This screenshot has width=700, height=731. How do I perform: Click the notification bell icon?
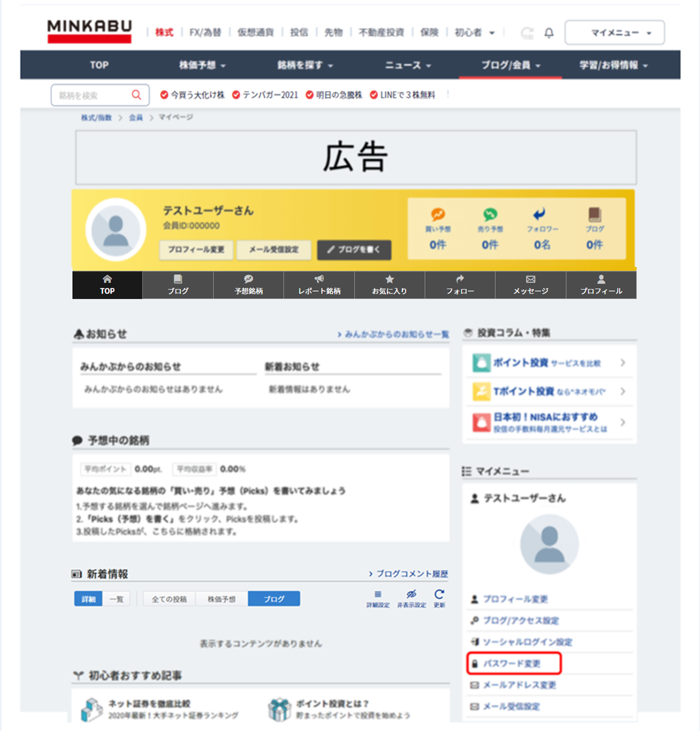point(549,33)
